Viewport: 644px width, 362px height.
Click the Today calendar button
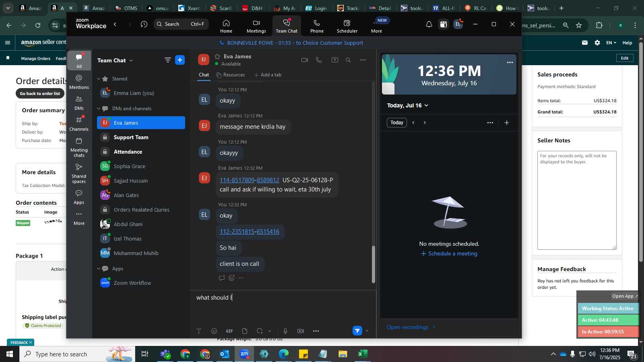coord(397,123)
